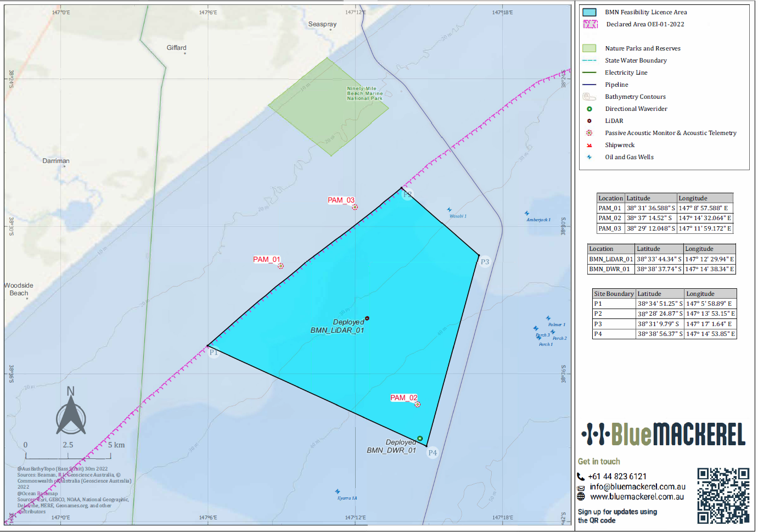Click the Oil and Gas Wells legend symbol
This screenshot has height=532, width=758.
tap(589, 157)
